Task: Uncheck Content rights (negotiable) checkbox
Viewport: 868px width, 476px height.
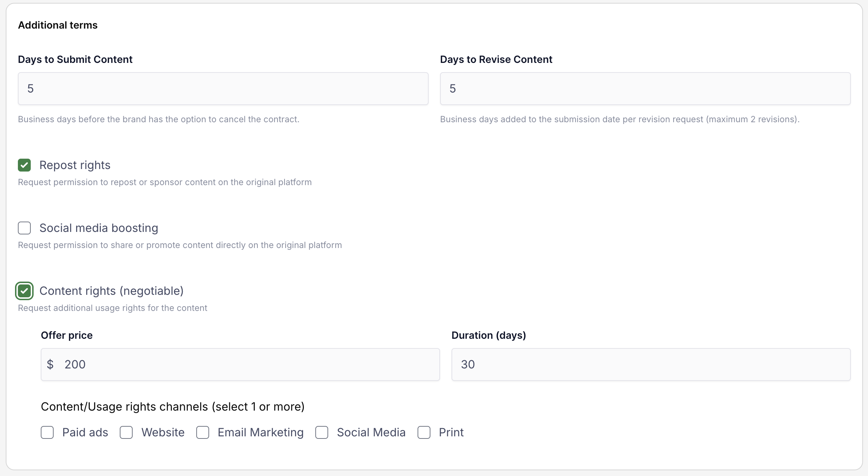Action: coord(24,291)
